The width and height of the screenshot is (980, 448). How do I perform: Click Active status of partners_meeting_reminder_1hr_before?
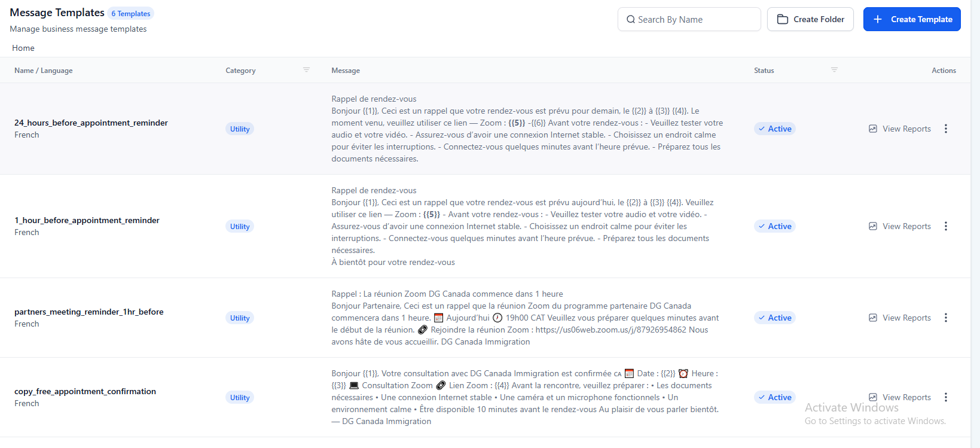coord(775,318)
